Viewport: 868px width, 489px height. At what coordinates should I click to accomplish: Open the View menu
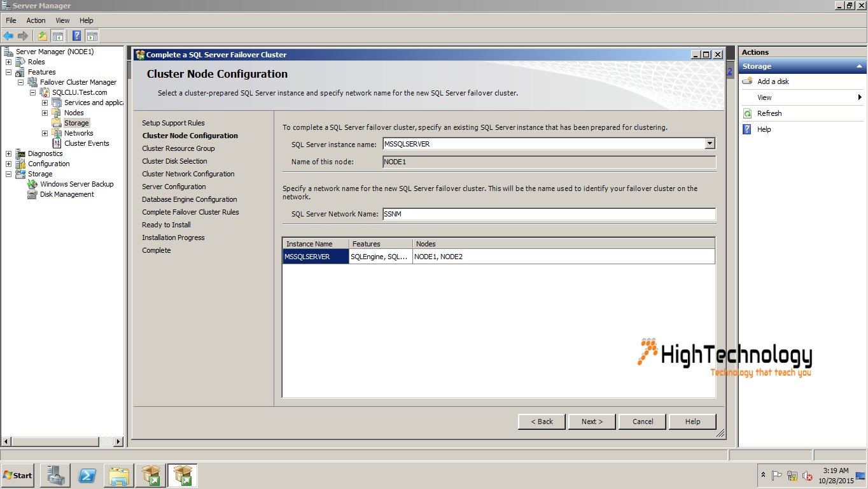(x=62, y=20)
